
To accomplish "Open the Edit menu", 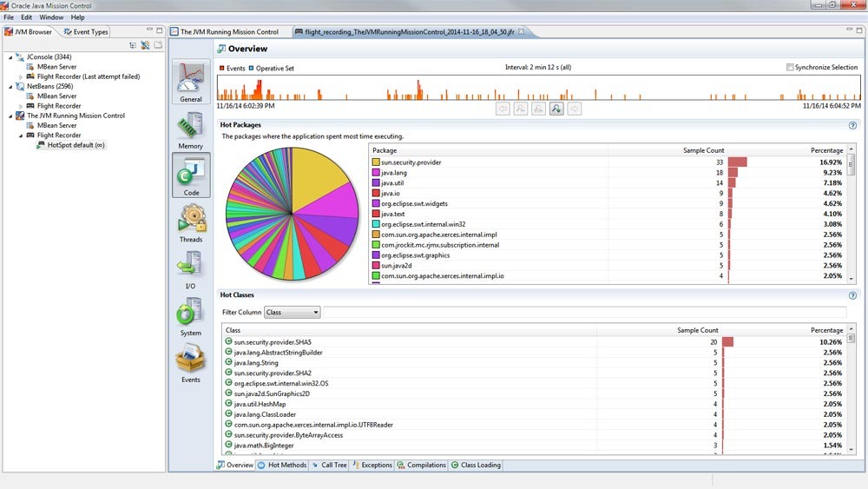I will point(27,17).
